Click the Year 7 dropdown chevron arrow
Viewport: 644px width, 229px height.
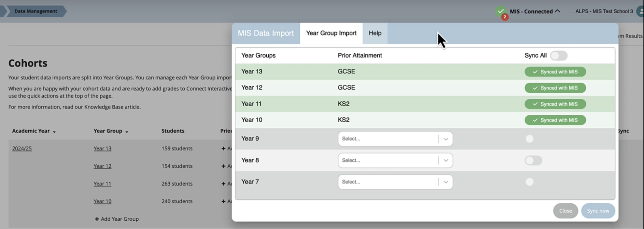click(x=446, y=182)
